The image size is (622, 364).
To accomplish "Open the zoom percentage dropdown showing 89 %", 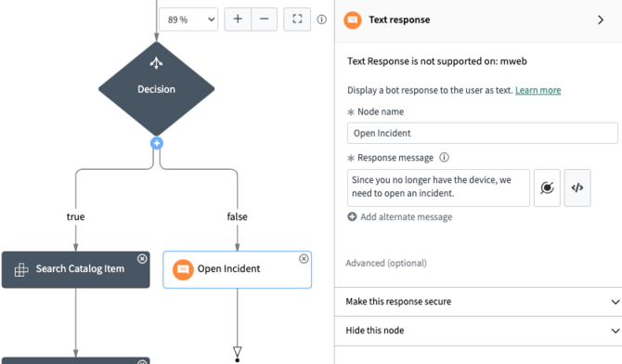I will 188,19.
